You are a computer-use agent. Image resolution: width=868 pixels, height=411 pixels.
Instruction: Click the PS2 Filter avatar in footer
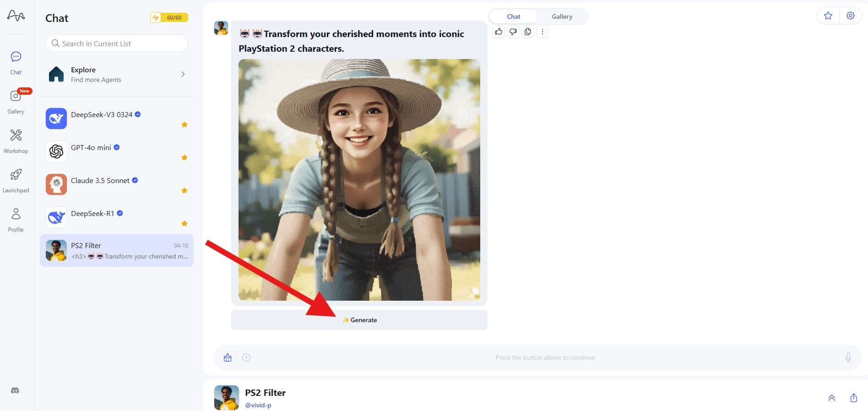227,398
